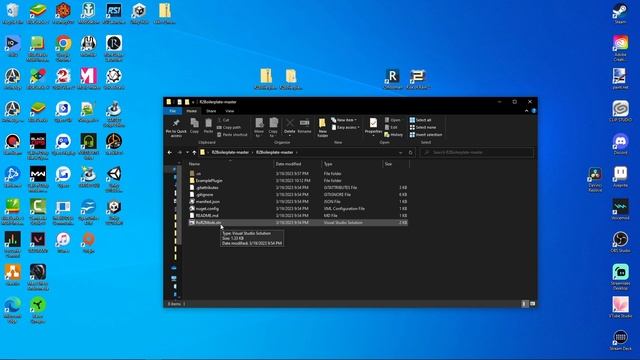Image resolution: width=640 pixels, height=360 pixels.
Task: Open RSI Launcher desktop shortcut
Action: (x=114, y=13)
